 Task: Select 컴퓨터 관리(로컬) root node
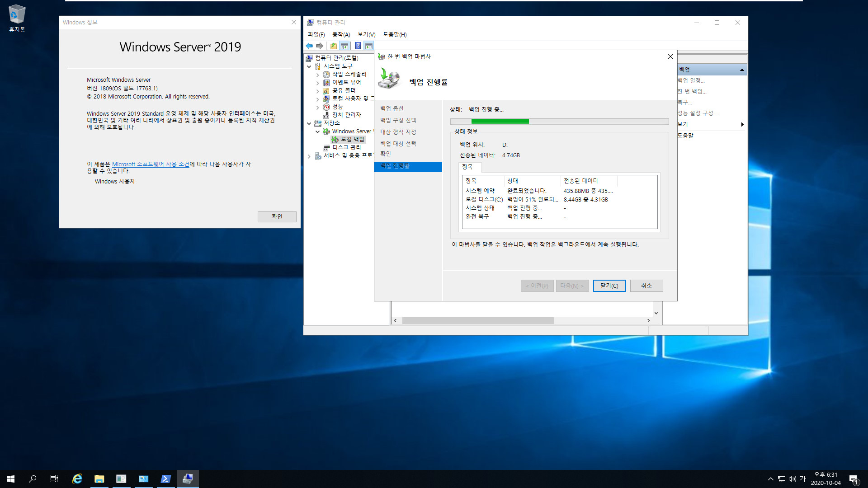[x=336, y=58]
